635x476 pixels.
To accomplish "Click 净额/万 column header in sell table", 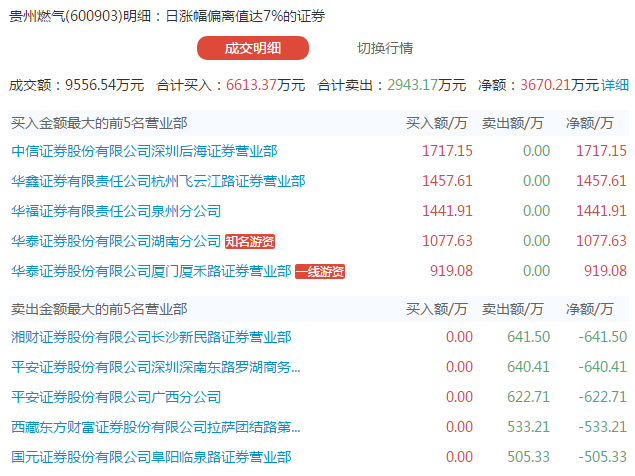I will click(x=590, y=309).
